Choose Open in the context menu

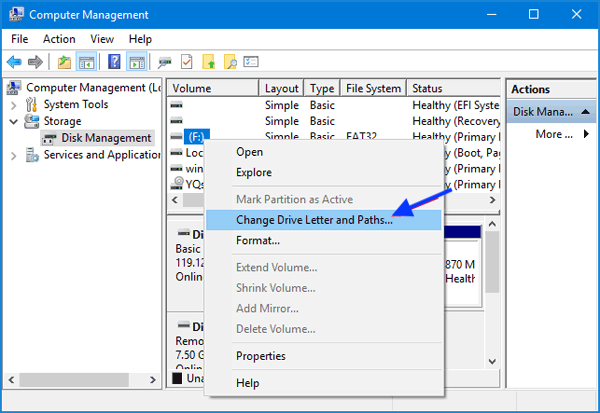[324, 152]
